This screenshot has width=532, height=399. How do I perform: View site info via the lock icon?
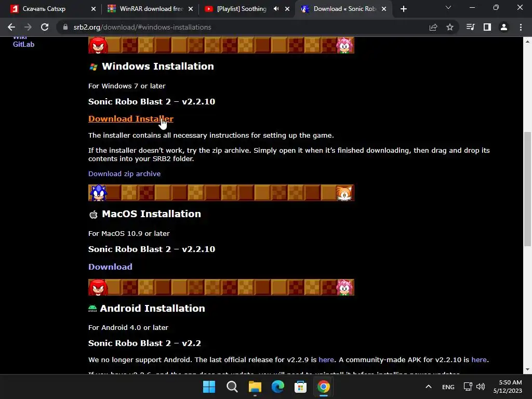[65, 27]
